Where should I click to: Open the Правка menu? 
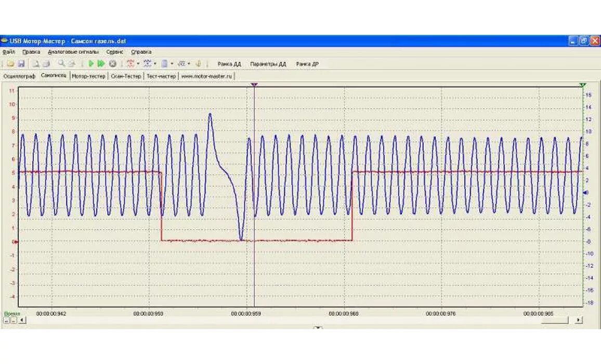31,52
